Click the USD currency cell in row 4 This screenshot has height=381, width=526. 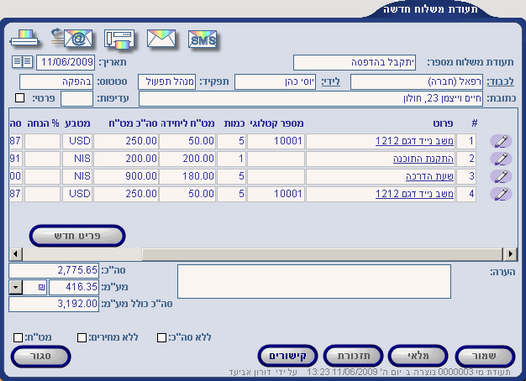pyautogui.click(x=77, y=194)
